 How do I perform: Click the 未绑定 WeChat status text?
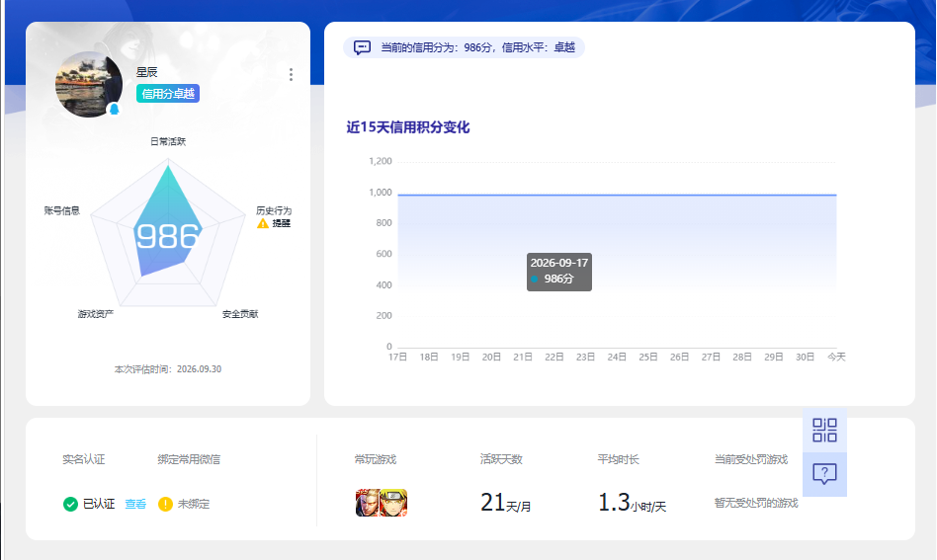pyautogui.click(x=194, y=504)
